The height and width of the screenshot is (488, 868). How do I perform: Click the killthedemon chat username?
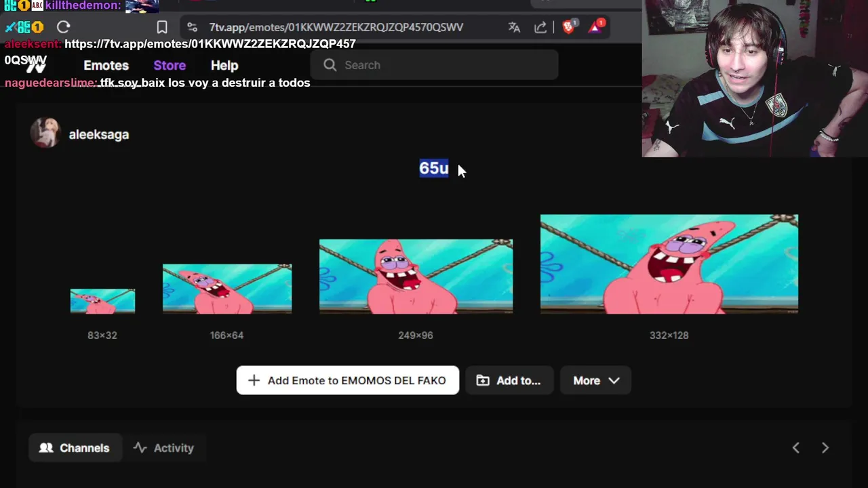pyautogui.click(x=83, y=5)
